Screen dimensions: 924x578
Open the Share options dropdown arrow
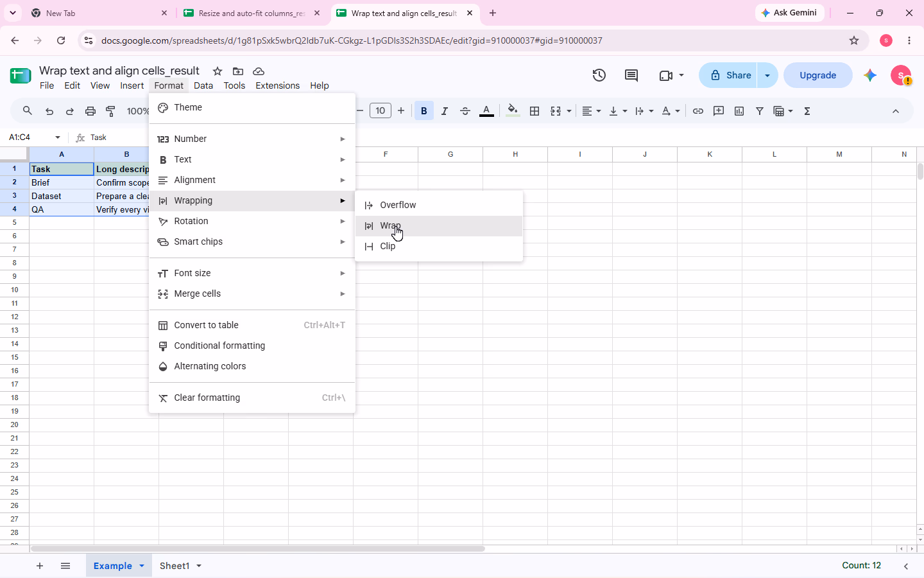pyautogui.click(x=767, y=75)
